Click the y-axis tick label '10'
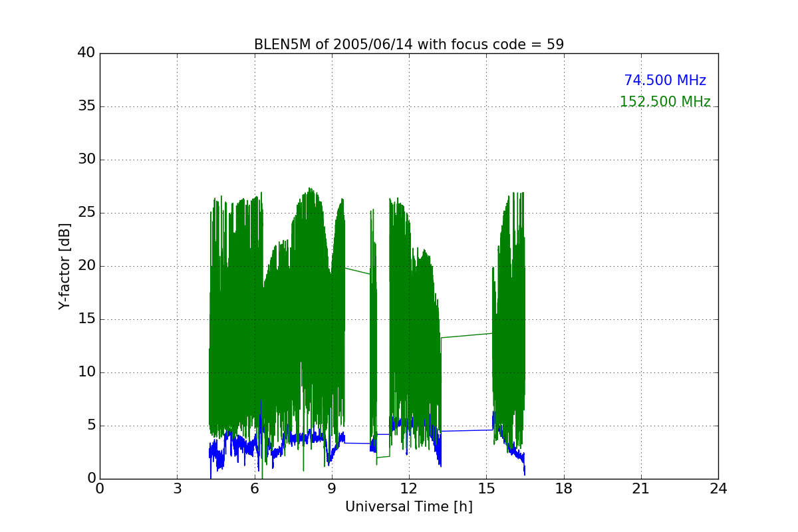Viewport: 798px width, 532px height. [x=86, y=372]
